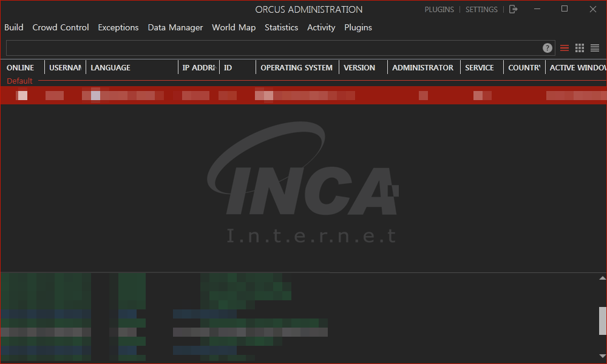Collapse the Default group header

tap(19, 81)
